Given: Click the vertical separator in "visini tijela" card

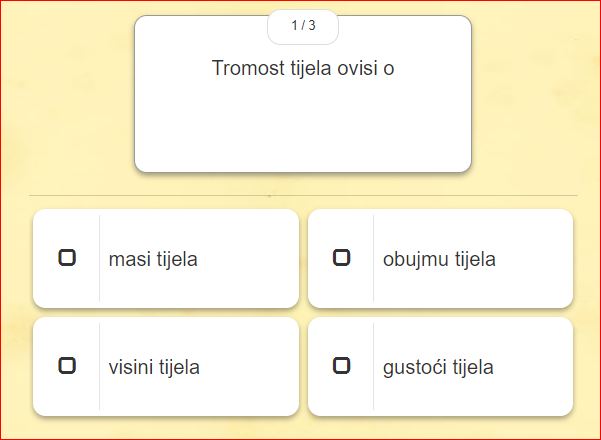Looking at the screenshot, I should click(x=99, y=366).
